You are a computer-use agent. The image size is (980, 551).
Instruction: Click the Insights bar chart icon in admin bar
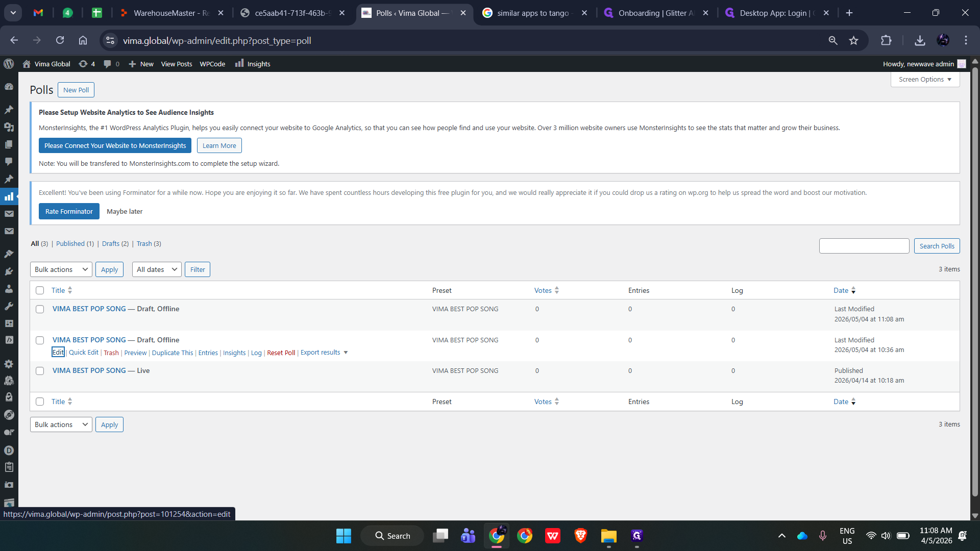(x=239, y=63)
